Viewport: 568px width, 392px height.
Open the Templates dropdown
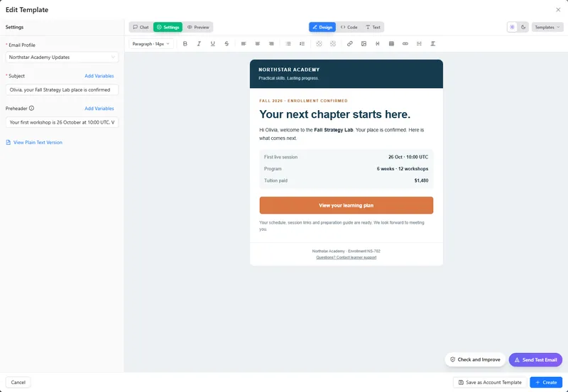click(547, 27)
